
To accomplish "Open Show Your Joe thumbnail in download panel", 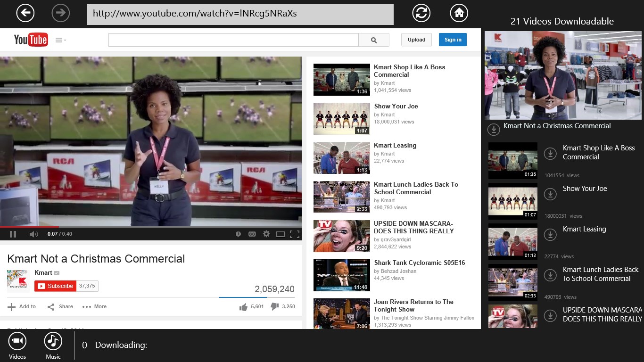I will click(512, 201).
